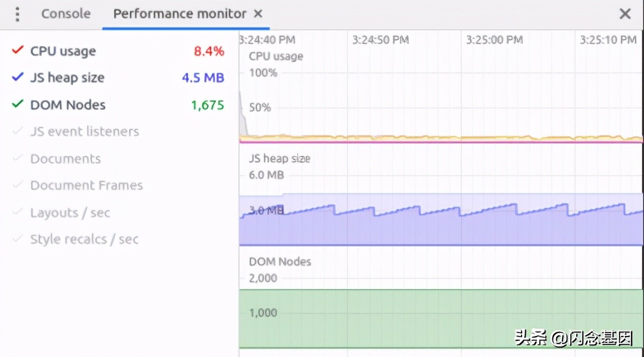The image size is (644, 357).
Task: Switch to the Console tab
Action: (66, 14)
